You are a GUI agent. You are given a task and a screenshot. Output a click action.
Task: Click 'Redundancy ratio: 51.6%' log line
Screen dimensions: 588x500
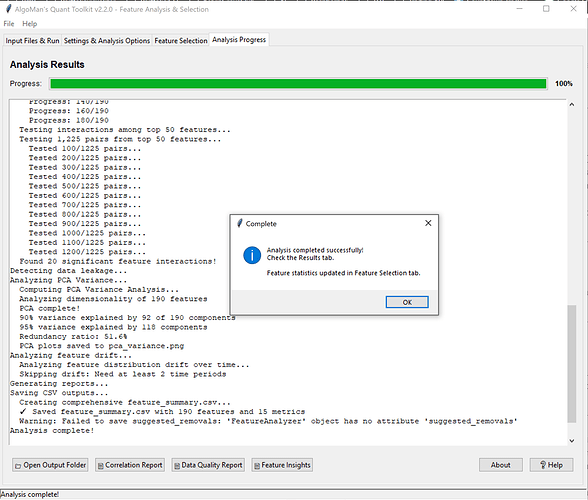point(73,337)
